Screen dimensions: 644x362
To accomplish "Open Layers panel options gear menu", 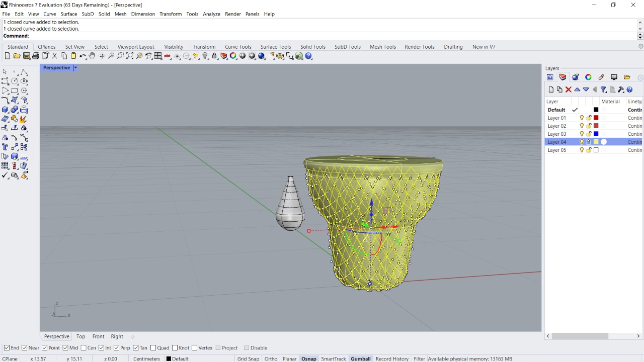I will pyautogui.click(x=640, y=77).
